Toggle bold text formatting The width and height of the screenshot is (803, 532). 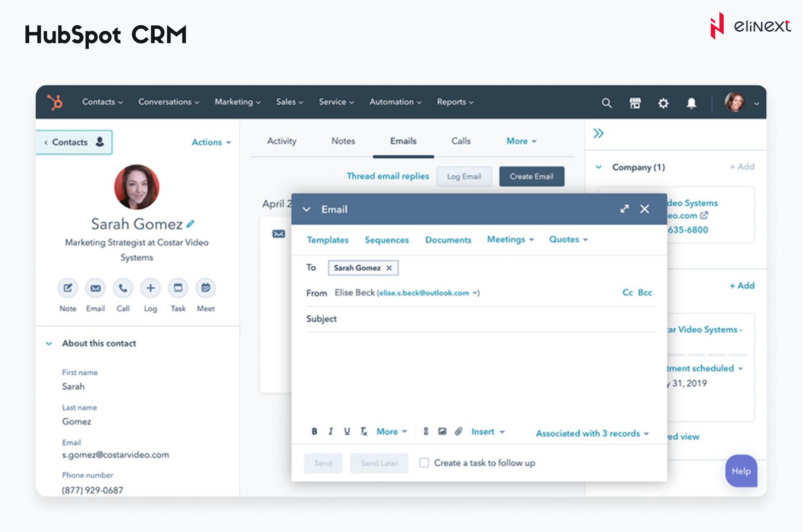[314, 431]
